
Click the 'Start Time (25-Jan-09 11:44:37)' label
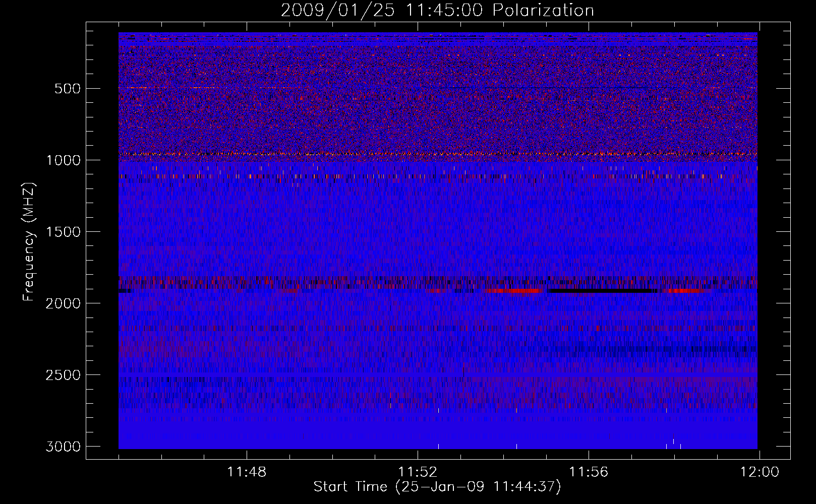tap(437, 487)
